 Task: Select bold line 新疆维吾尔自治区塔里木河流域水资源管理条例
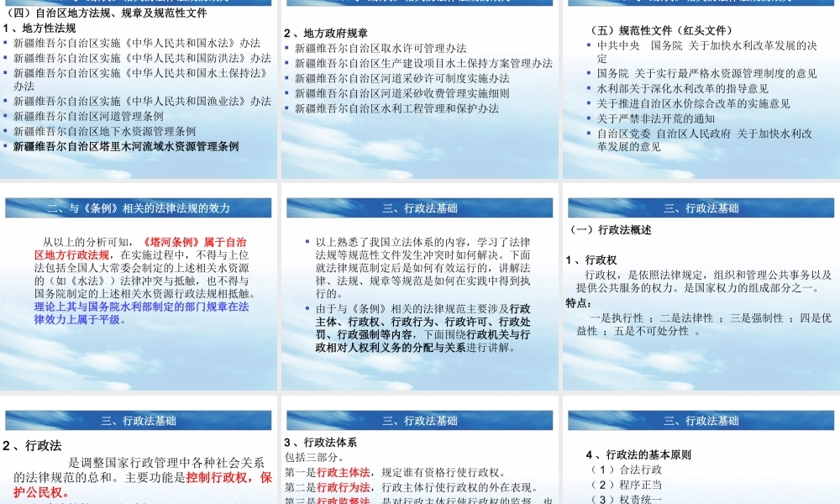pyautogui.click(x=126, y=146)
